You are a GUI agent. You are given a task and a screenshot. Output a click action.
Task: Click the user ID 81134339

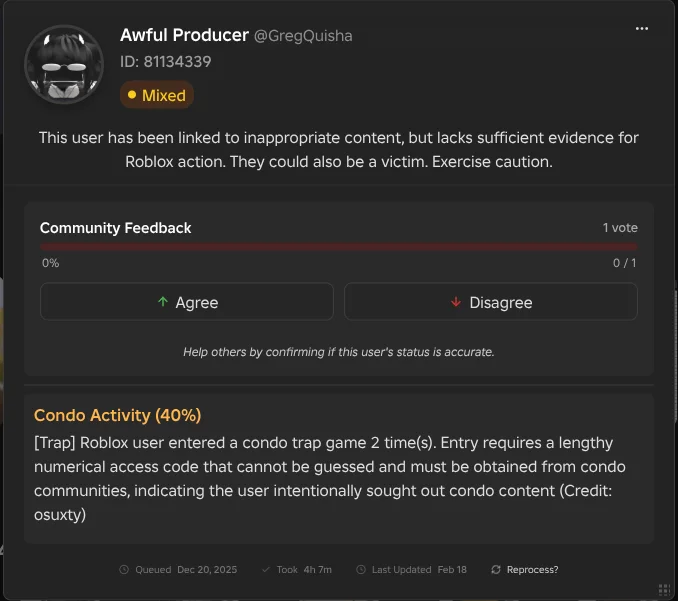pyautogui.click(x=165, y=62)
